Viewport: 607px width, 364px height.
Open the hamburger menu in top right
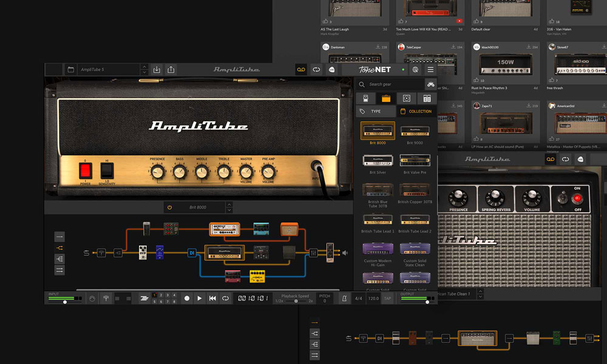coord(430,70)
